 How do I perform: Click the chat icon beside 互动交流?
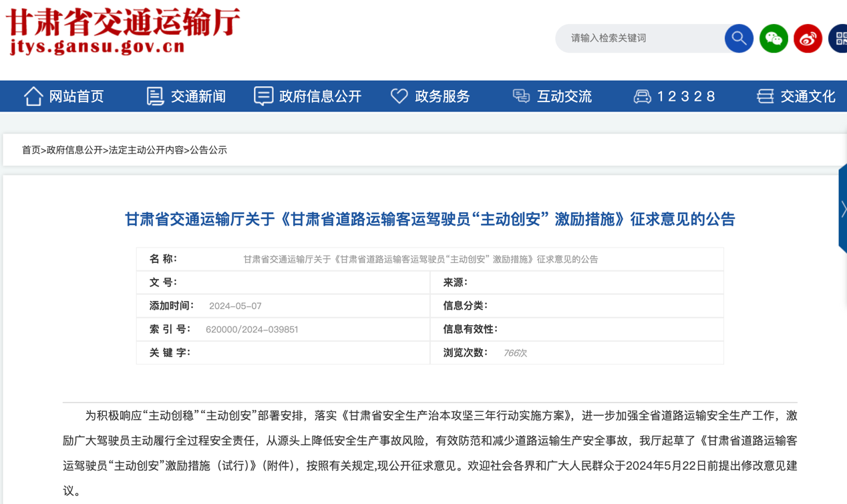coord(521,96)
